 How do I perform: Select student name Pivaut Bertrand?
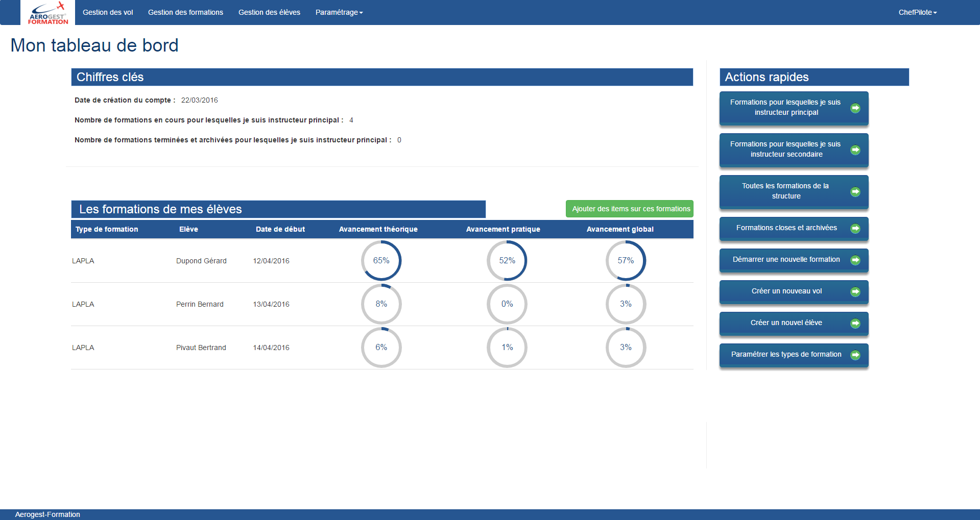[201, 348]
